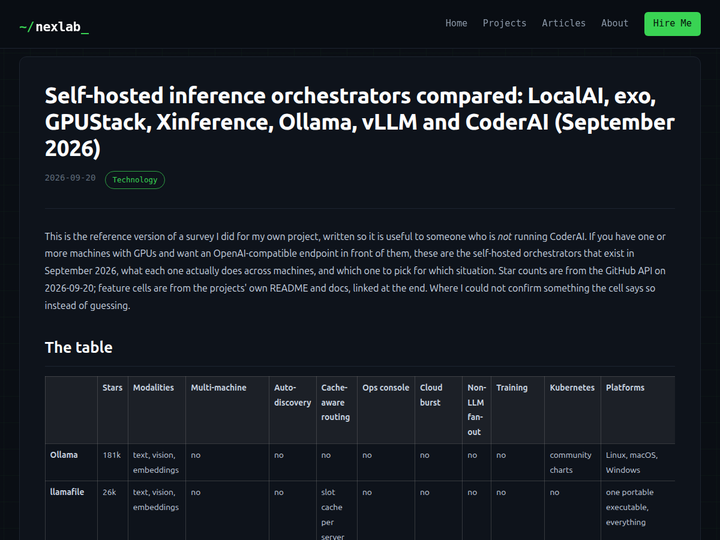Click Ollama's 'text, vision, embeddings' cell
The height and width of the screenshot is (540, 720).
(156, 462)
